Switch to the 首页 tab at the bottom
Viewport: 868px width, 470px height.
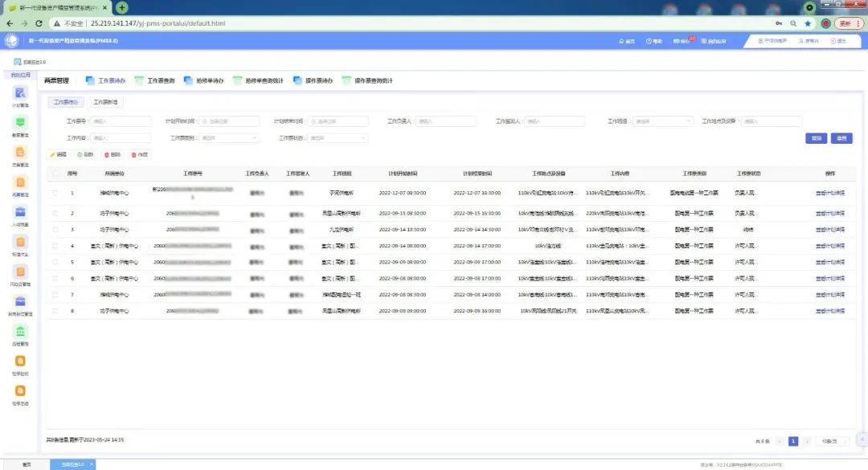coord(27,464)
